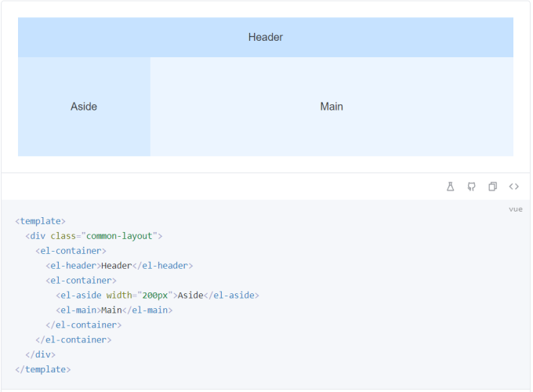
Task: Click the closing </template> tag line
Action: 43,369
